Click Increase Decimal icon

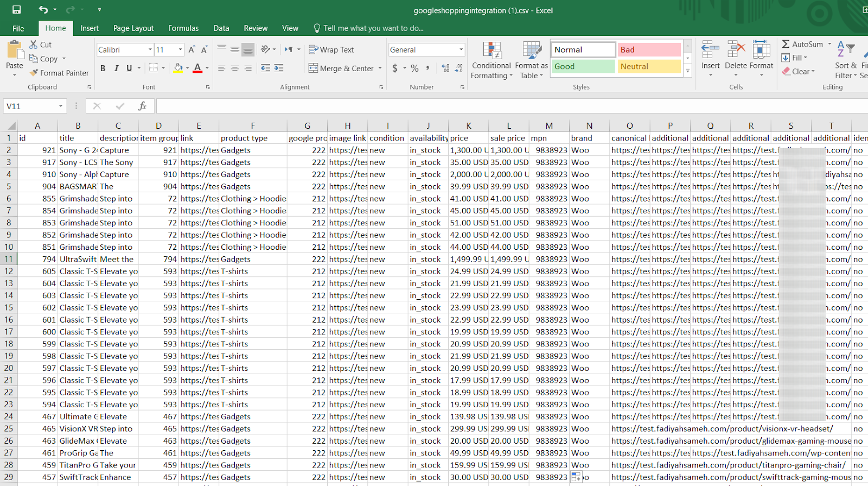pos(445,68)
